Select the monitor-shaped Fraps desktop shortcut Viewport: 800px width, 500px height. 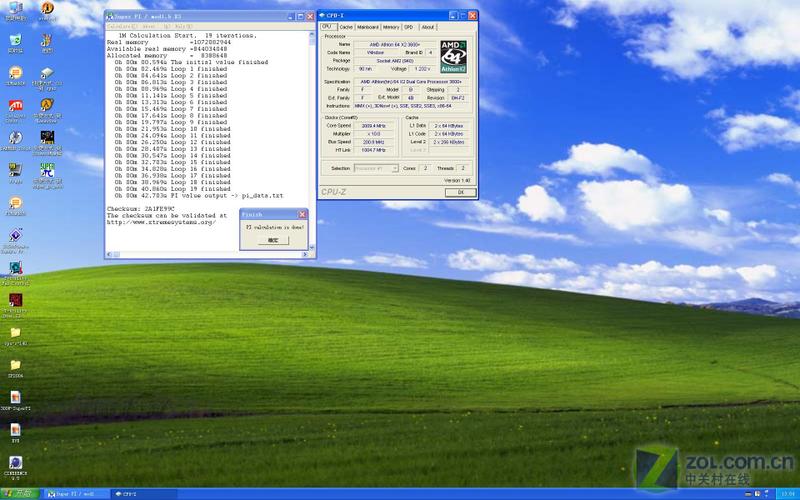click(x=16, y=170)
